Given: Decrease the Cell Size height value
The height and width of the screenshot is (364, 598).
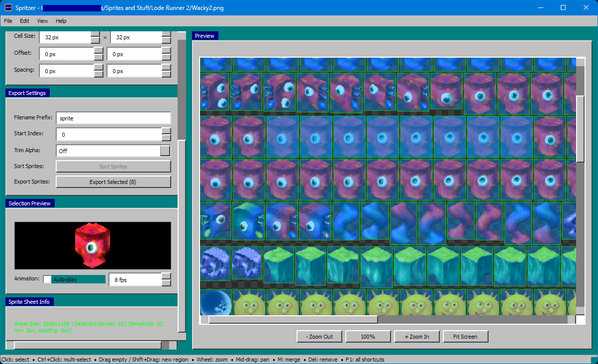Looking at the screenshot, I should click(166, 40).
